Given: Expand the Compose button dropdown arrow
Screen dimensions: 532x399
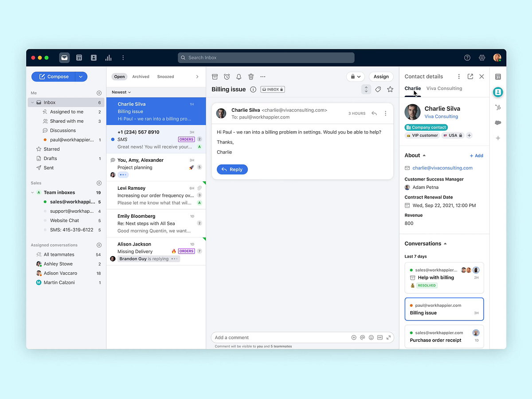Looking at the screenshot, I should [81, 76].
